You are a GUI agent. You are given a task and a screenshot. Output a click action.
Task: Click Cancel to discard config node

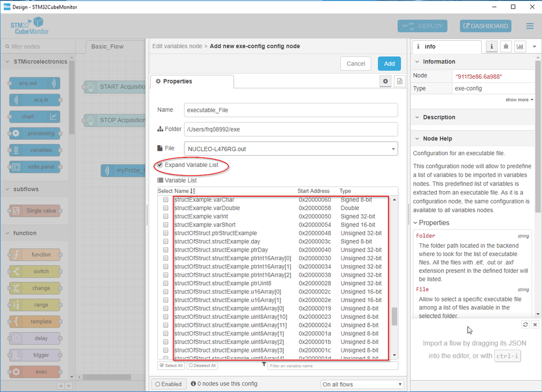(356, 63)
